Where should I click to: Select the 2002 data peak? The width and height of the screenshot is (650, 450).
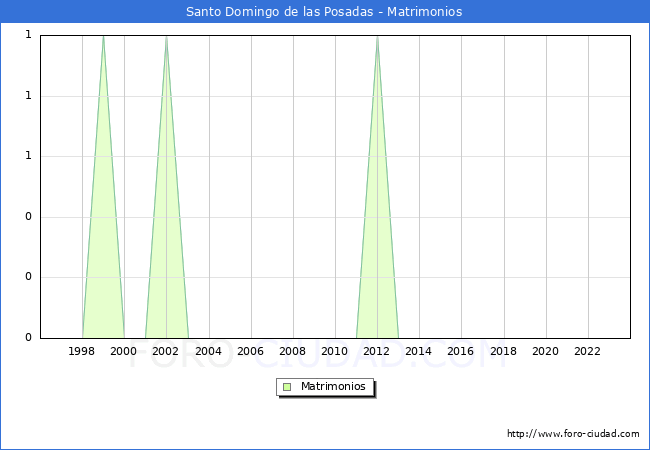click(166, 37)
